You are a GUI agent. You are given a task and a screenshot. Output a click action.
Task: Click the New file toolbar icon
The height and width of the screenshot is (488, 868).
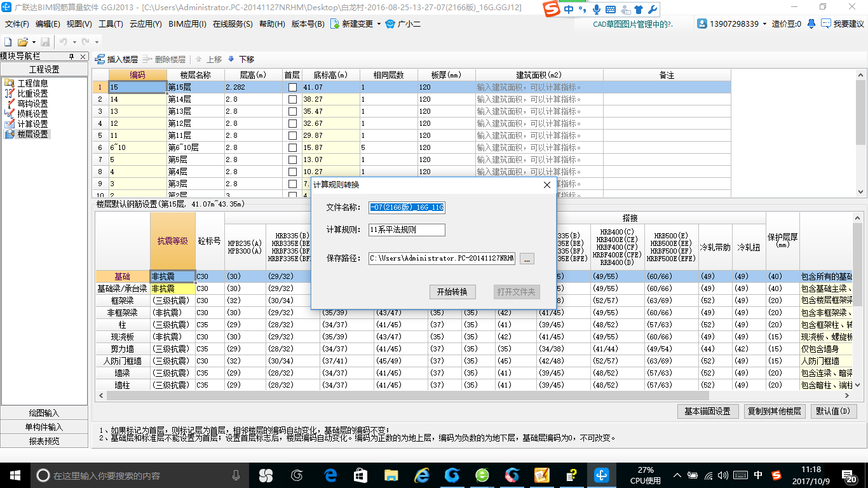point(8,41)
